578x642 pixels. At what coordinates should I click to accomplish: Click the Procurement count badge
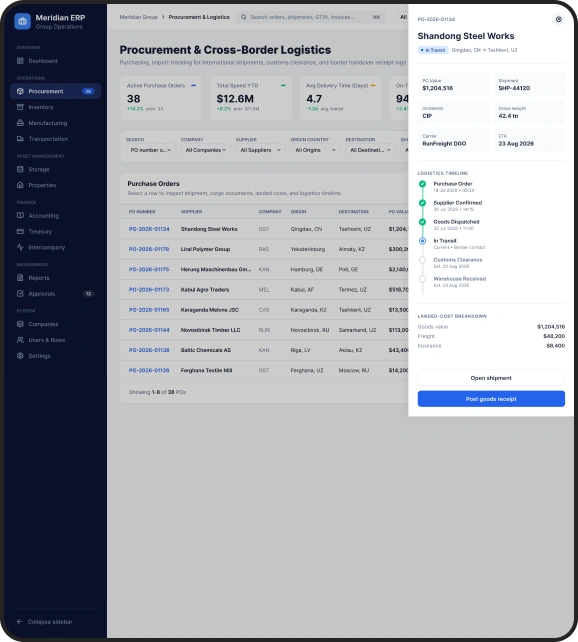coord(88,91)
